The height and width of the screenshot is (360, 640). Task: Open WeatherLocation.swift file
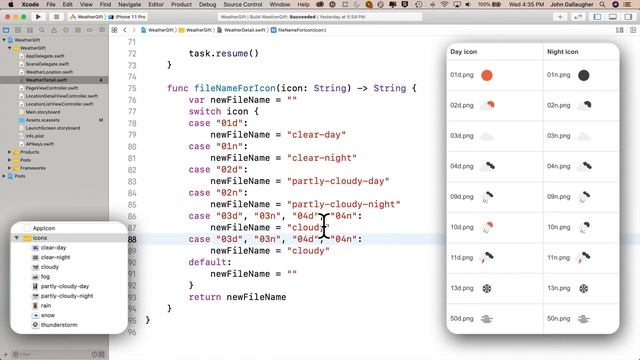tap(49, 72)
